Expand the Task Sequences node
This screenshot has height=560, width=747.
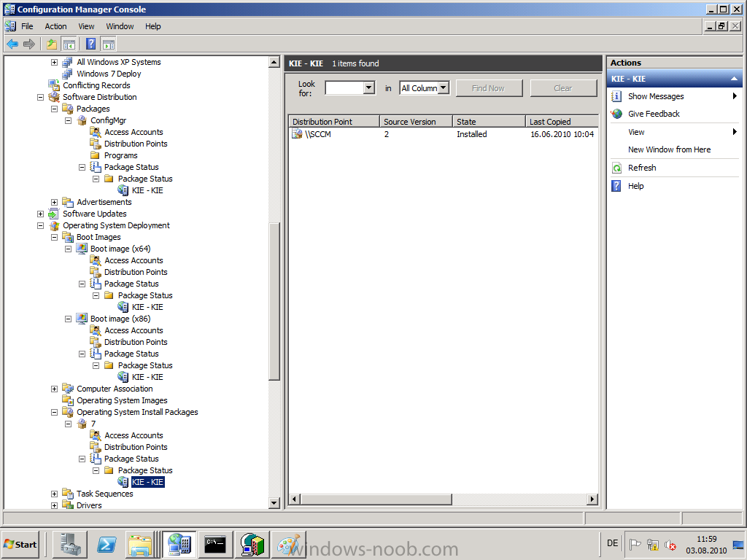click(x=54, y=494)
